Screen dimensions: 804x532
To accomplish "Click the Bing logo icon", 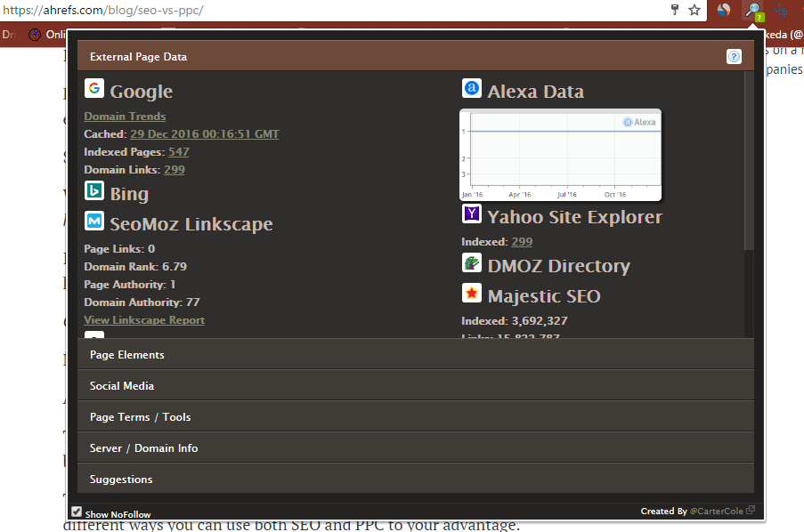I will pos(94,190).
